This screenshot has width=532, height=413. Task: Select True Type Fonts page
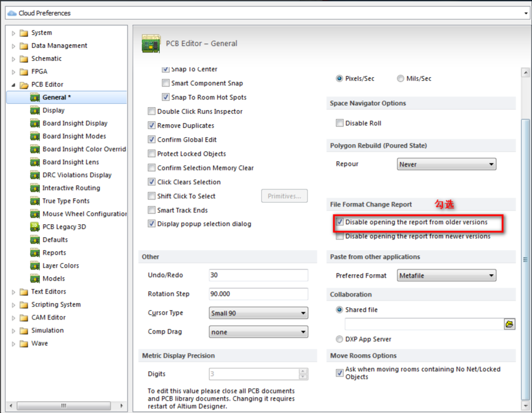[x=66, y=201]
